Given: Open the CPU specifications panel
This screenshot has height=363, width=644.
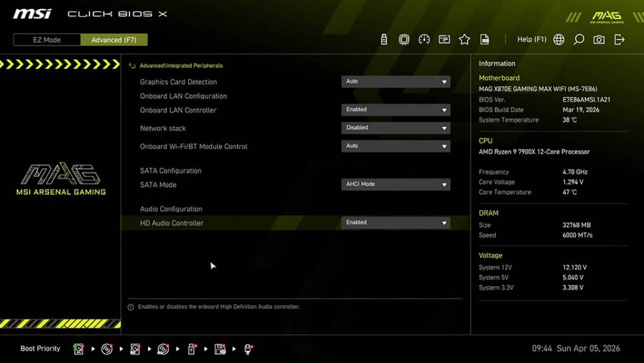Looking at the screenshot, I should point(404,38).
